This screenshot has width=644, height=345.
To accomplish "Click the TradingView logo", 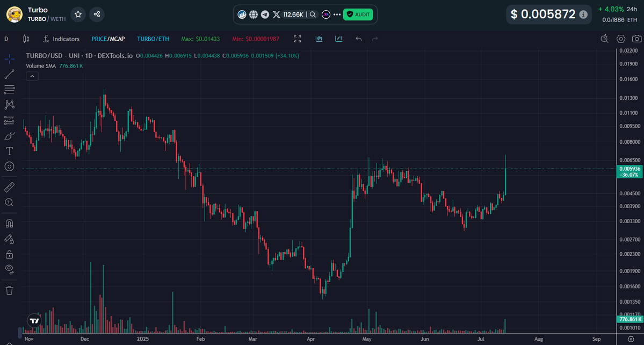I will tap(34, 321).
